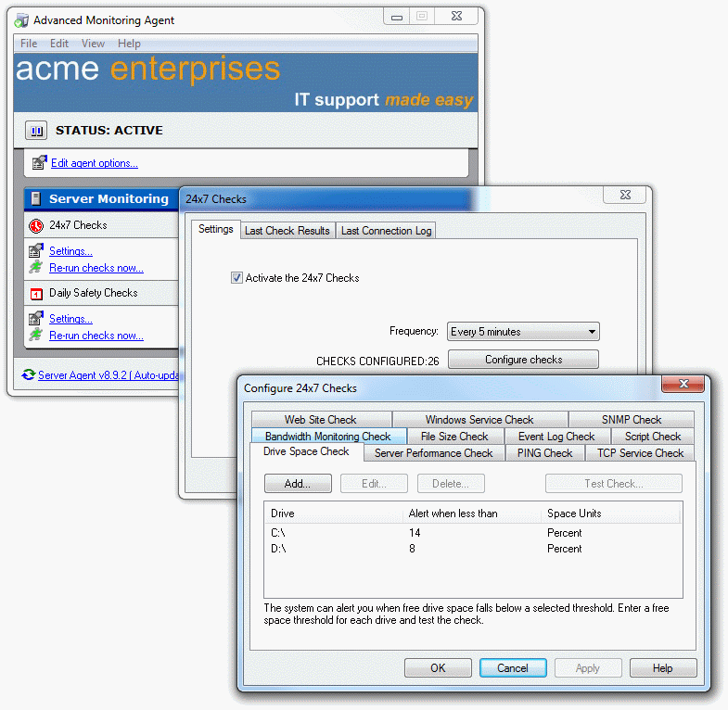Viewport: 728px width, 710px height.
Task: Select the Drive Space Check tab
Action: pyautogui.click(x=306, y=451)
